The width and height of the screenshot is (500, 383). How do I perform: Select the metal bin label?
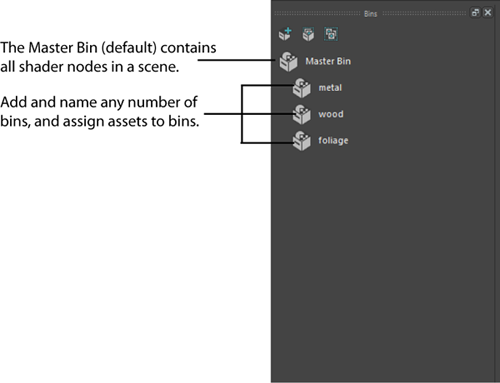330,88
